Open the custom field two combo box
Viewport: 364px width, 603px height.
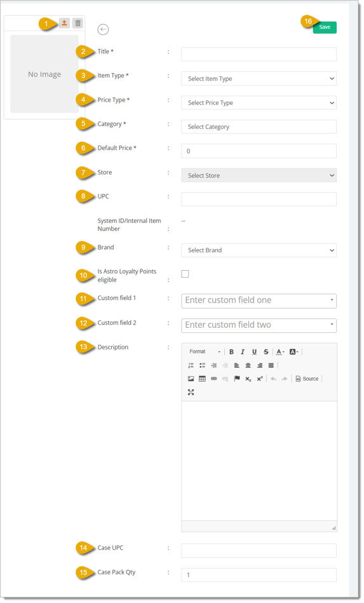[259, 325]
